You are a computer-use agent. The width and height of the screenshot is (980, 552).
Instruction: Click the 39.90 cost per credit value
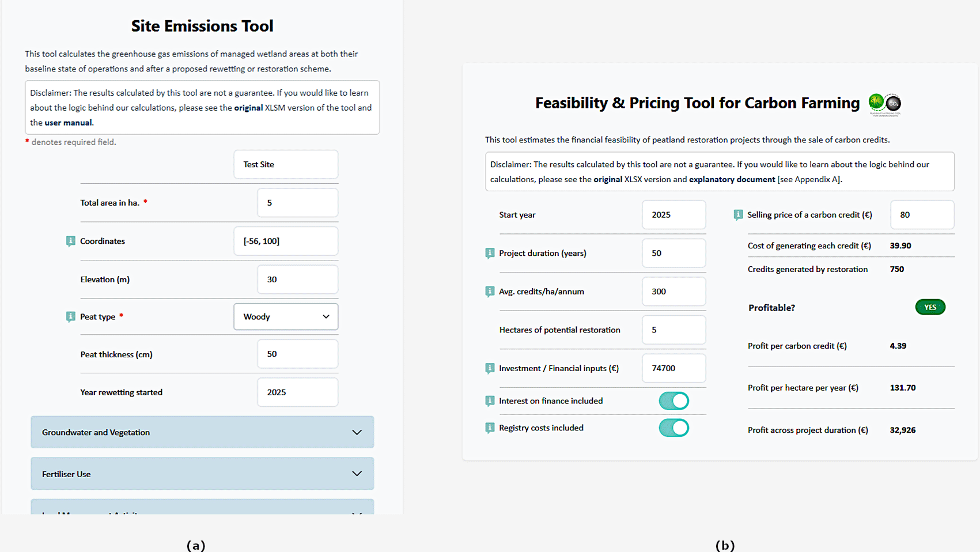(x=900, y=246)
